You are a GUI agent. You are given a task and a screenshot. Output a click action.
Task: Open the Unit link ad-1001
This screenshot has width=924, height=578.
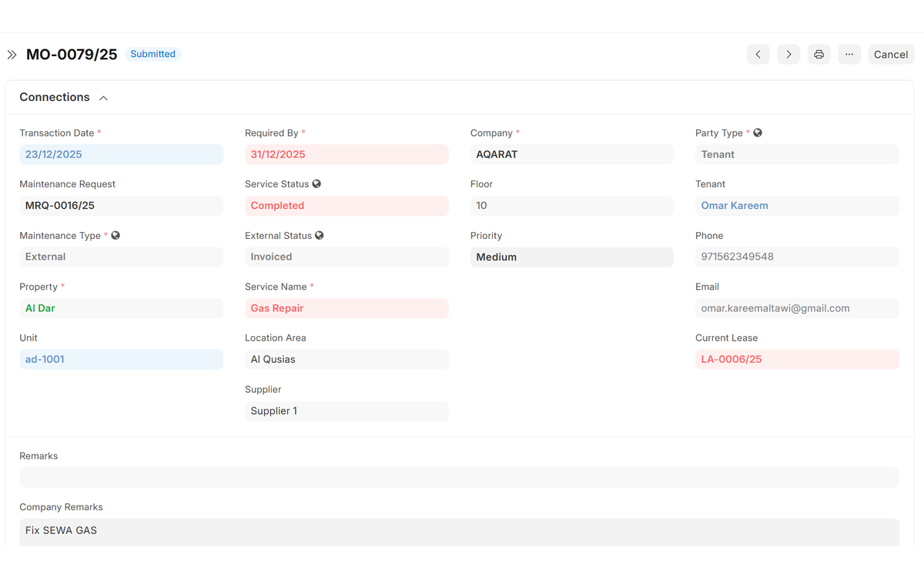[x=45, y=359]
